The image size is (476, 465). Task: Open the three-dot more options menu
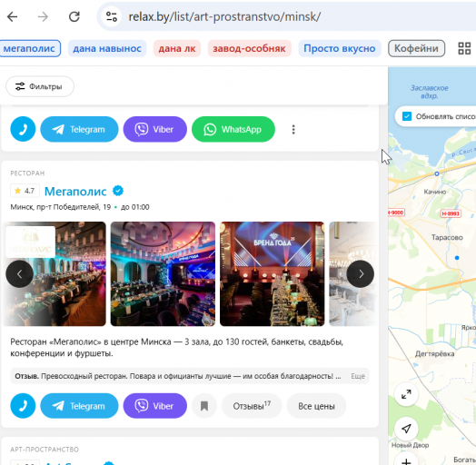point(293,129)
